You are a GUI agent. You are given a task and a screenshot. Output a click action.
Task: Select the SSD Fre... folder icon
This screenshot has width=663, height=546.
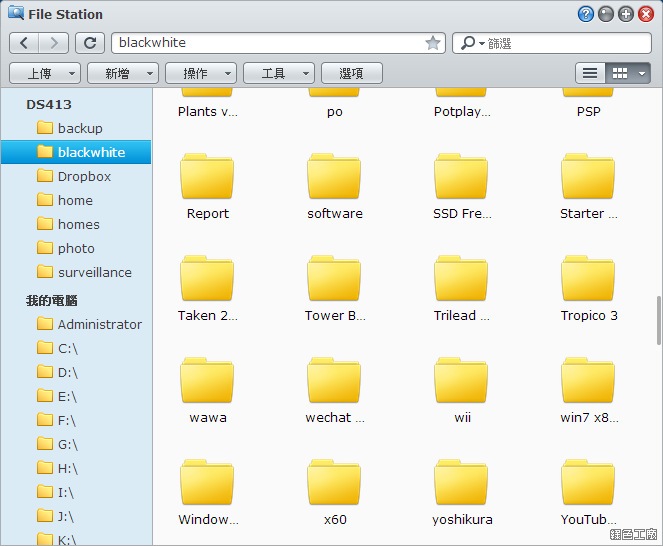(461, 176)
